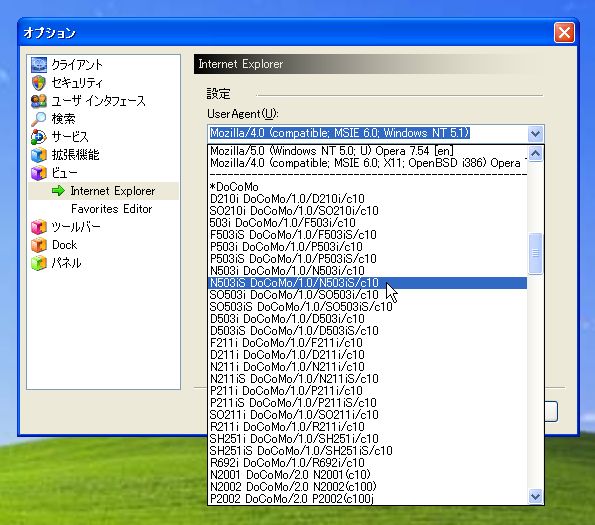The width and height of the screenshot is (595, 525).
Task: Select SO503iS DoCoMo/1.0/SO503iS/c10
Action: 367,307
